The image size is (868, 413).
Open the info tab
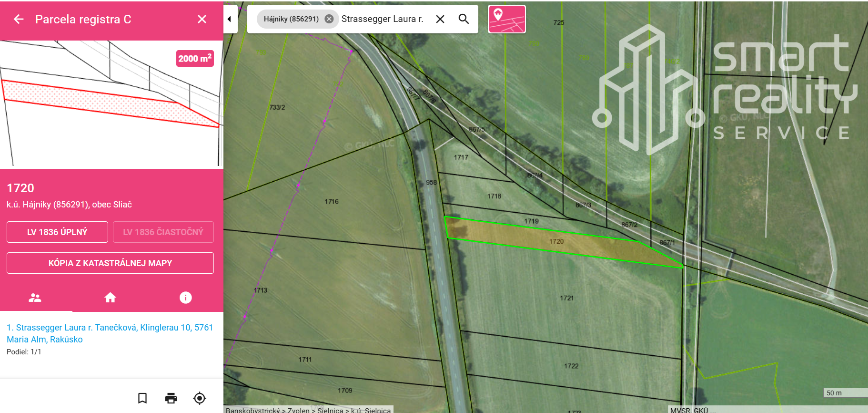tap(185, 298)
